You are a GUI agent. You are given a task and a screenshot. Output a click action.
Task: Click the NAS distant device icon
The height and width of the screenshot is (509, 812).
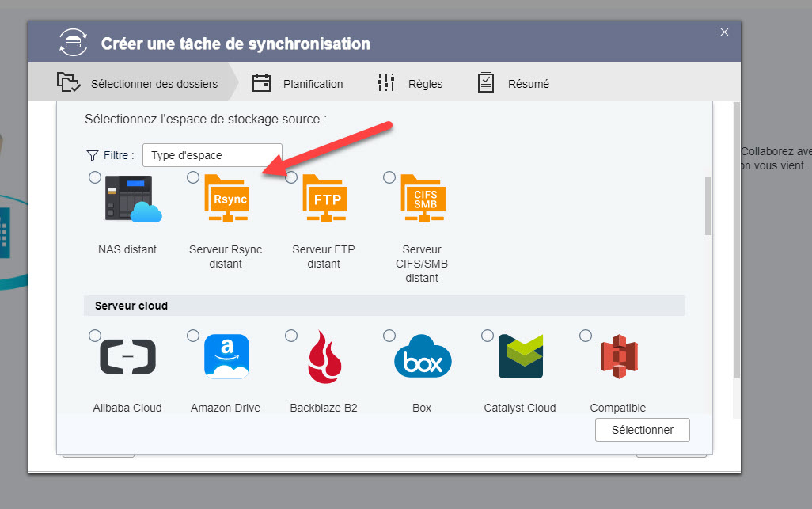click(x=133, y=199)
